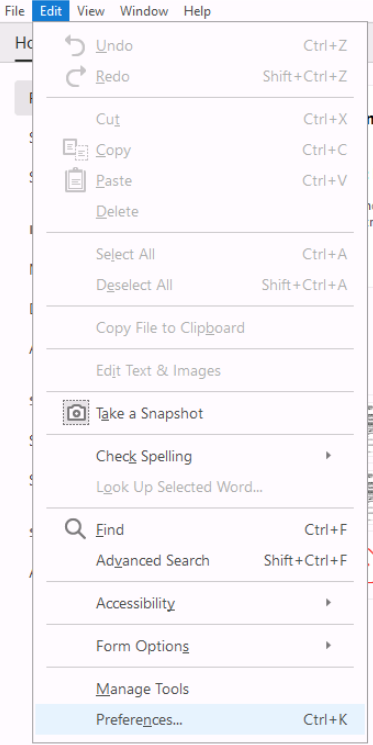Click the Undo arrow icon
Image resolution: width=373 pixels, height=745 pixels.
(75, 46)
